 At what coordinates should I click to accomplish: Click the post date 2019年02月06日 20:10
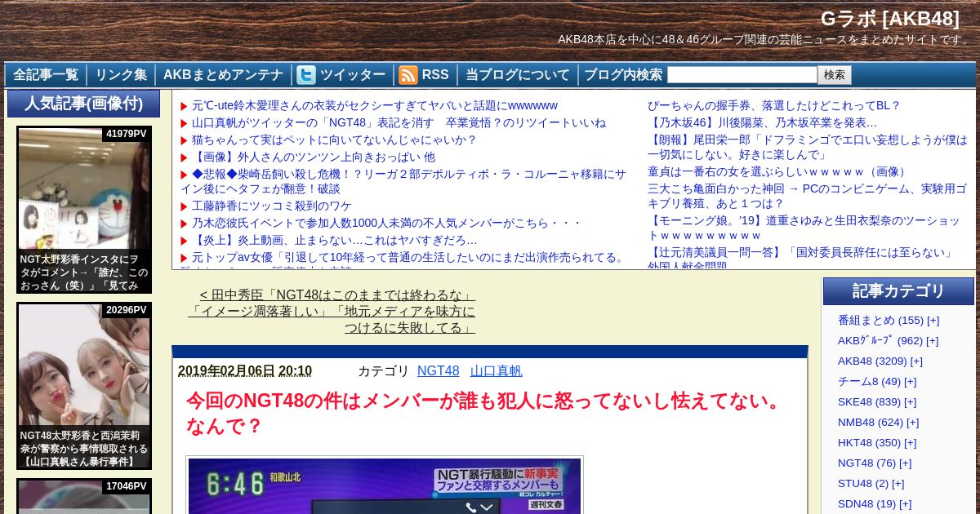click(245, 370)
